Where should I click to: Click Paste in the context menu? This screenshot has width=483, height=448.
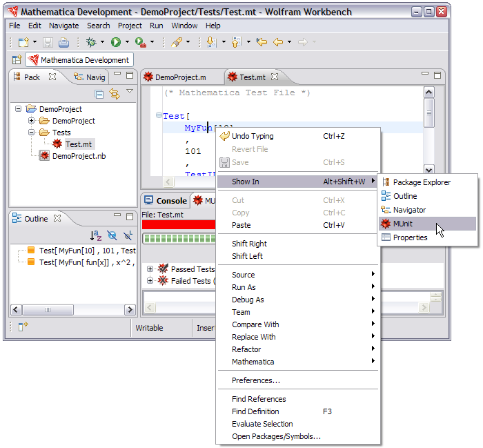(x=298, y=225)
